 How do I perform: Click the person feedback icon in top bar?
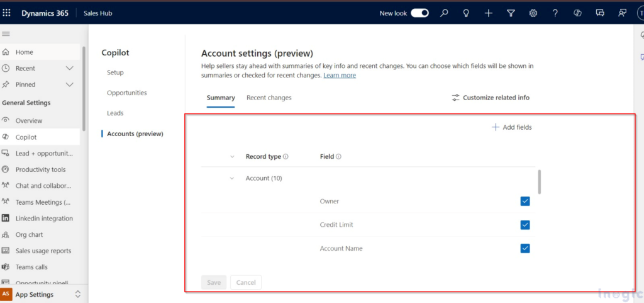[622, 13]
